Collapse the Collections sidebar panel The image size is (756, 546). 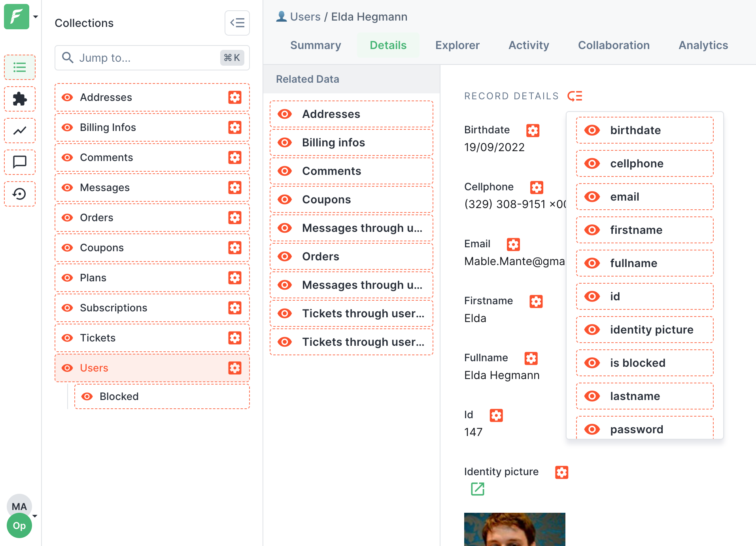(x=237, y=23)
